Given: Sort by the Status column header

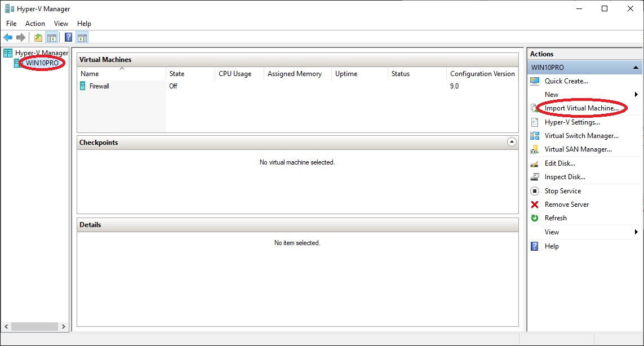Looking at the screenshot, I should (x=418, y=74).
